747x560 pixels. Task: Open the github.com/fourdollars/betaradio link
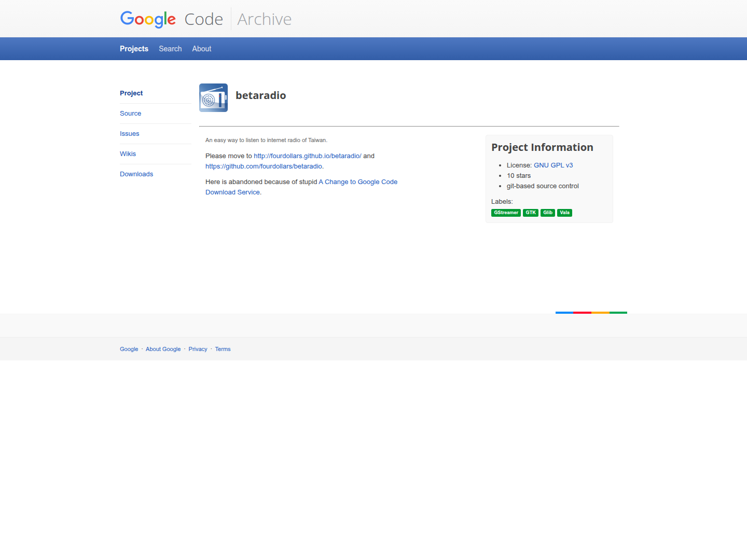(x=264, y=166)
